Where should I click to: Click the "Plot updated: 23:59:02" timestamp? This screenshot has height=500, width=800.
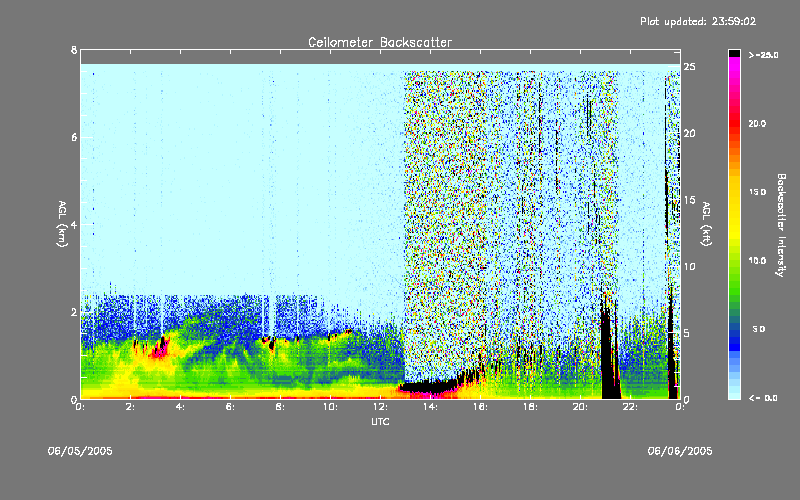click(x=698, y=21)
